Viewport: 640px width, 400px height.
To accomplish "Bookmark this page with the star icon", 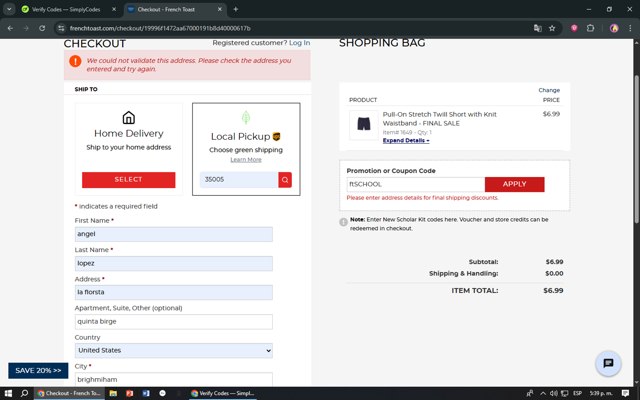I will (x=552, y=28).
